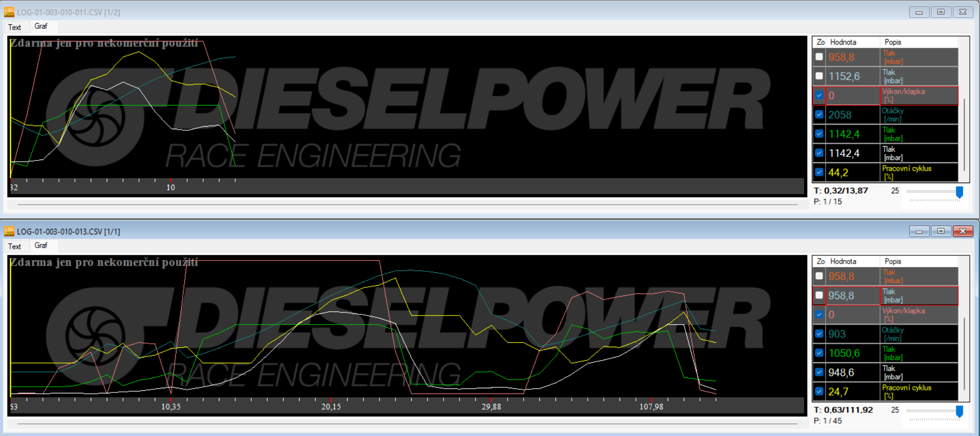Select the 948,6 value in bottom window

853,372
